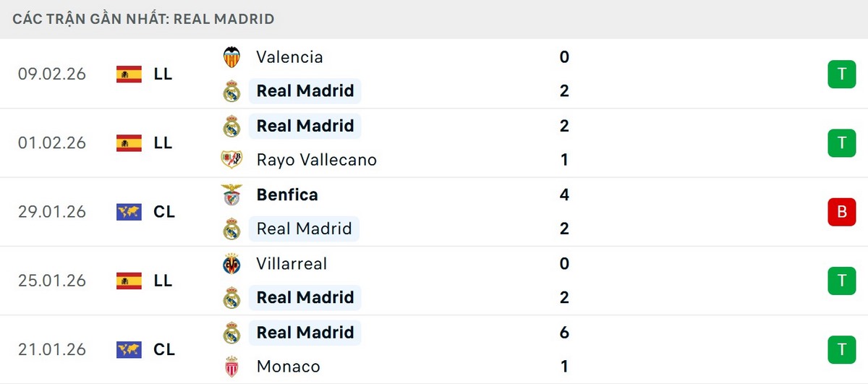Click the 25.01.26 match date
The width and height of the screenshot is (868, 384).
(x=52, y=281)
